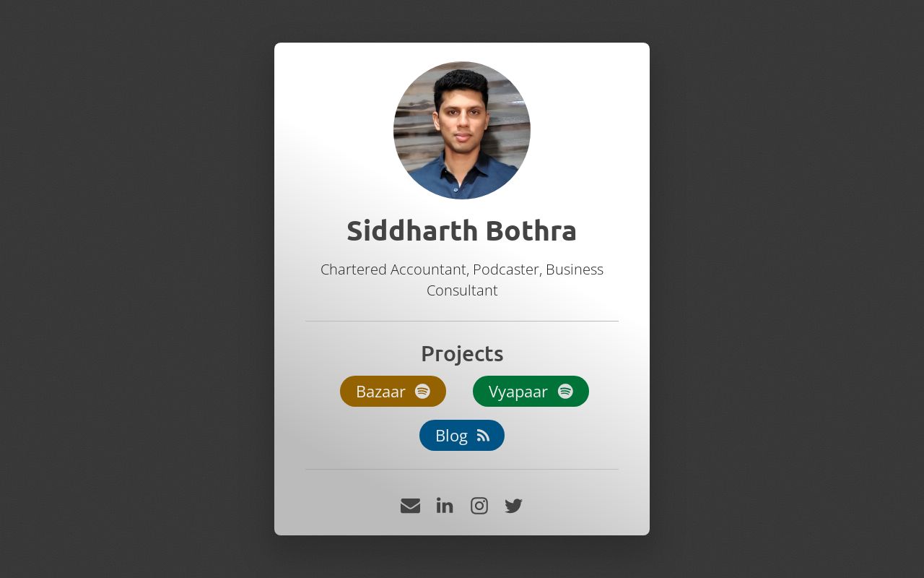Click the circular profile photo

pyautogui.click(x=462, y=130)
